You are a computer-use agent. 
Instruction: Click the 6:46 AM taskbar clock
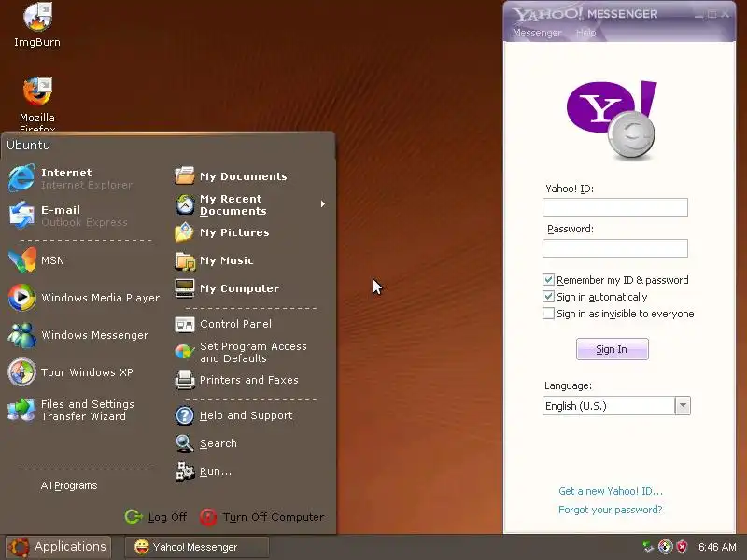[717, 547]
